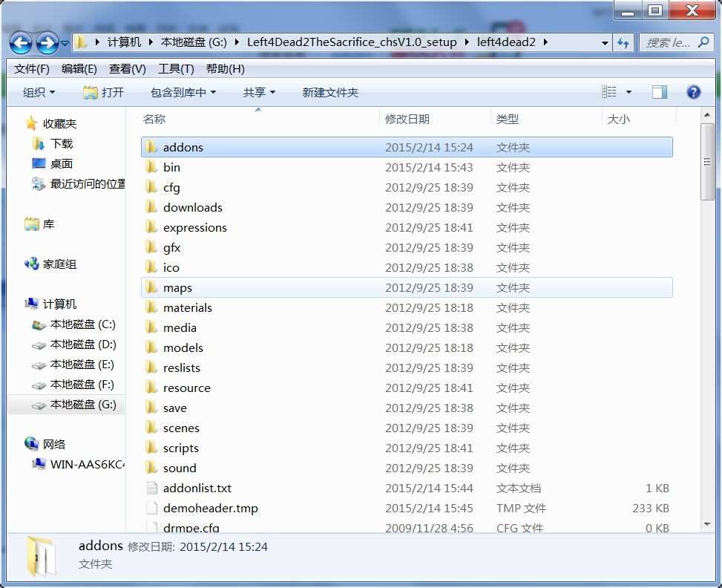The image size is (722, 588).
Task: Open the view options dropdown arrow
Action: coord(629,92)
